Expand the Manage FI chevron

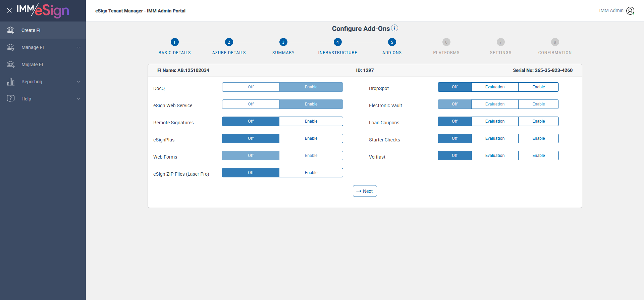pos(78,47)
